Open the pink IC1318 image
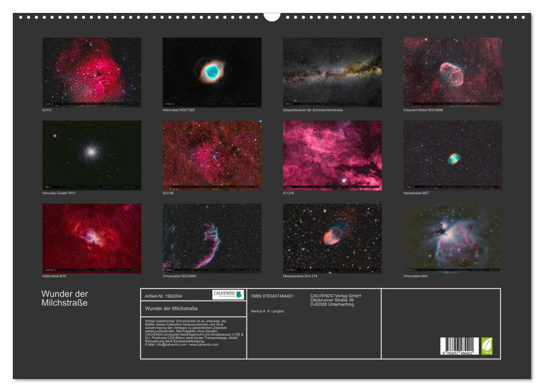This screenshot has width=544, height=392. coord(332,155)
